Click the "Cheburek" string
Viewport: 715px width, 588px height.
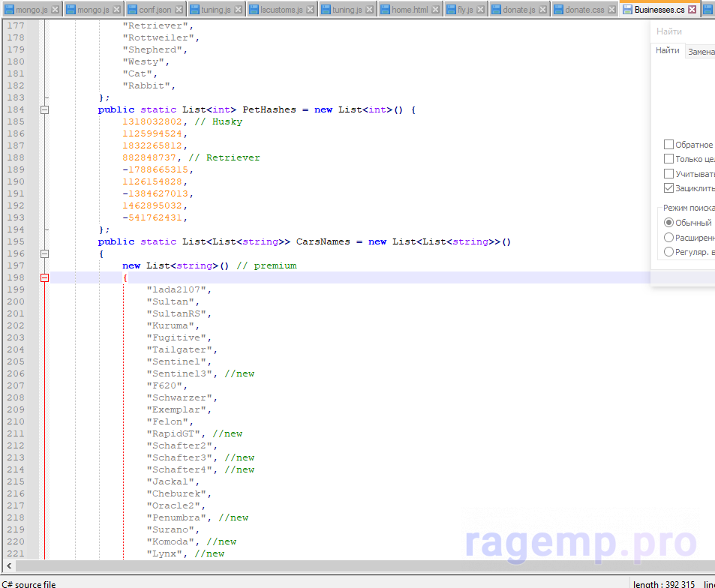(x=176, y=493)
